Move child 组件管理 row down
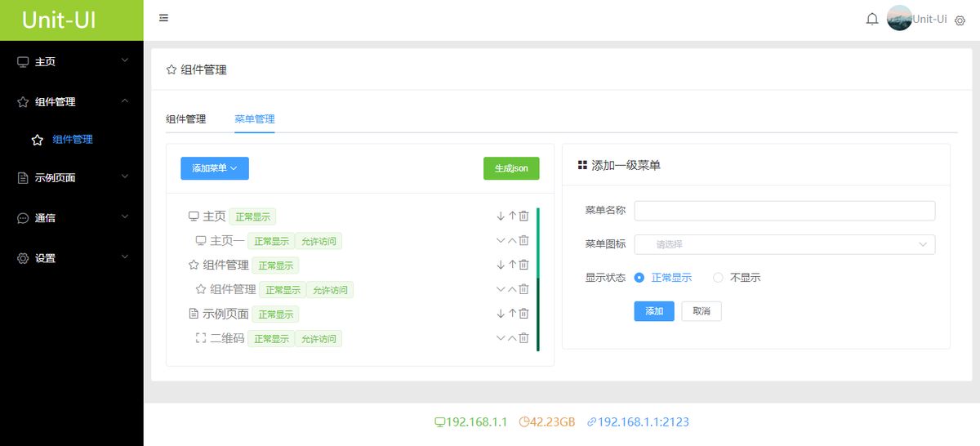The width and height of the screenshot is (980, 446). [501, 289]
